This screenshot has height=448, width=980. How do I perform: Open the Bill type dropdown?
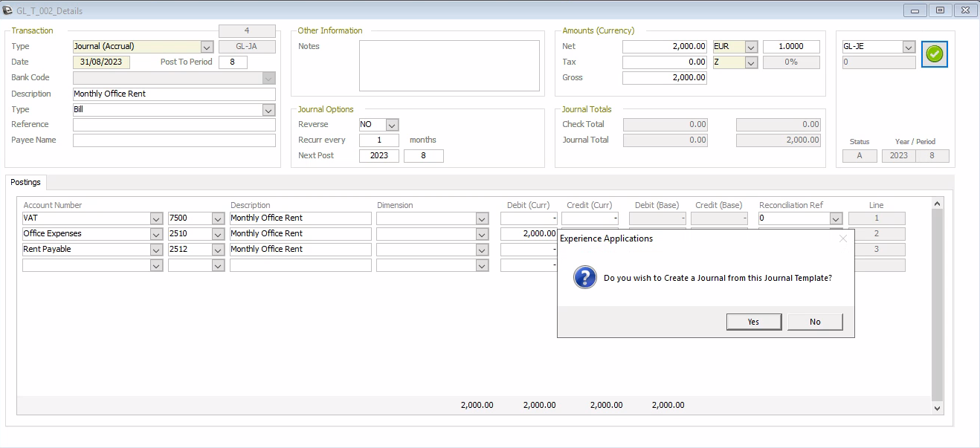[268, 109]
